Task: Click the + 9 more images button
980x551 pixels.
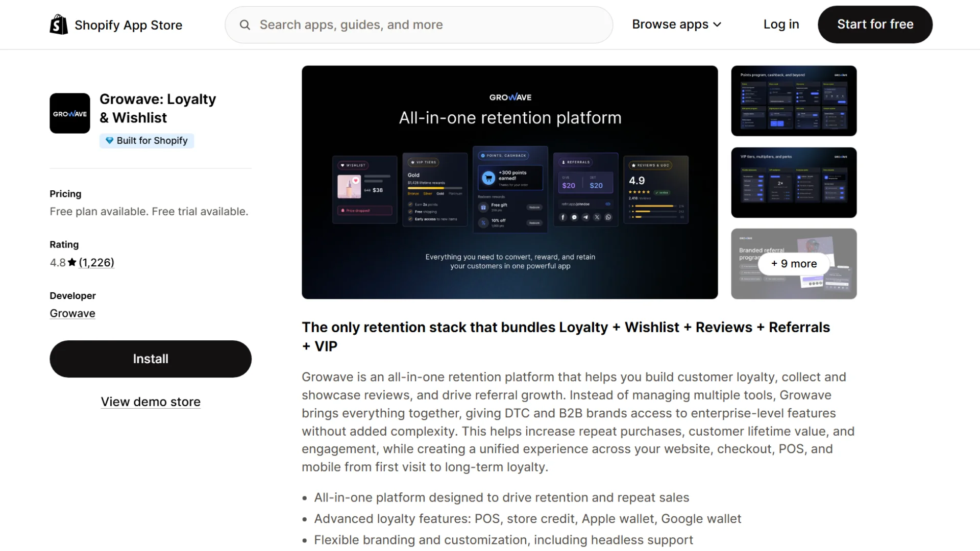Action: point(794,264)
